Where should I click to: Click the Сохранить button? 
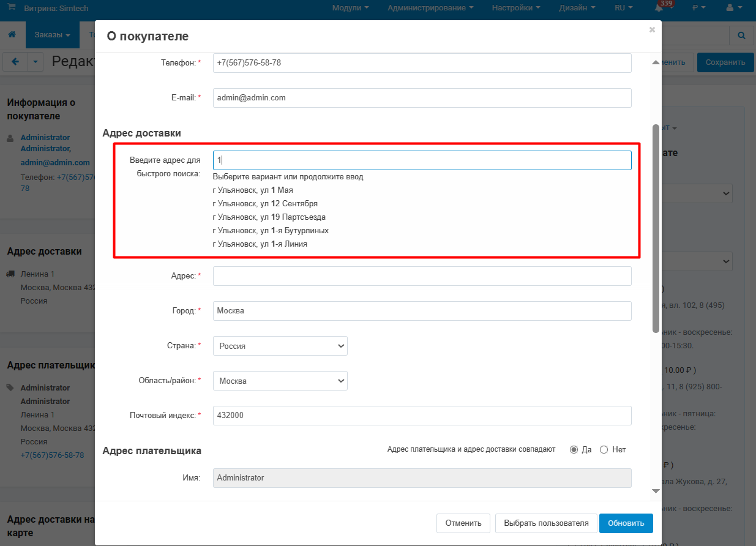tap(725, 62)
